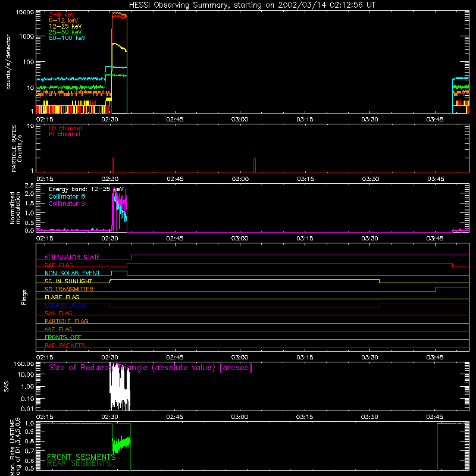Click the 03:45 tick label under the SAS panel
The width and height of the screenshot is (476, 476).
click(435, 417)
